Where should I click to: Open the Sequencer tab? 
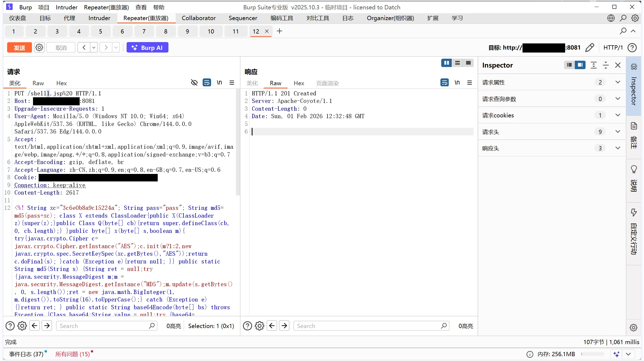pos(243,18)
